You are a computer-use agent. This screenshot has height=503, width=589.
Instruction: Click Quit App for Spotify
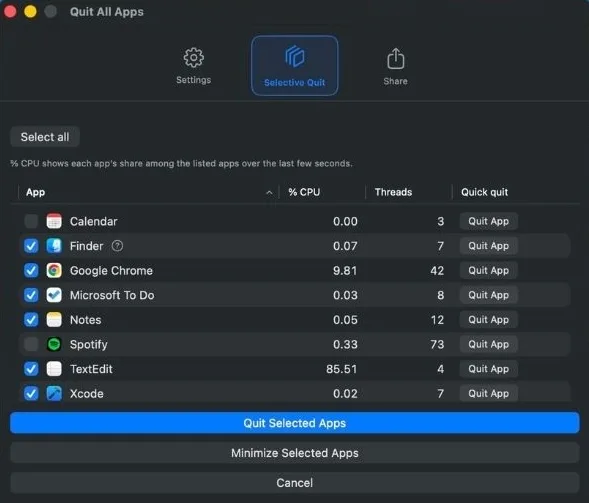coord(489,344)
